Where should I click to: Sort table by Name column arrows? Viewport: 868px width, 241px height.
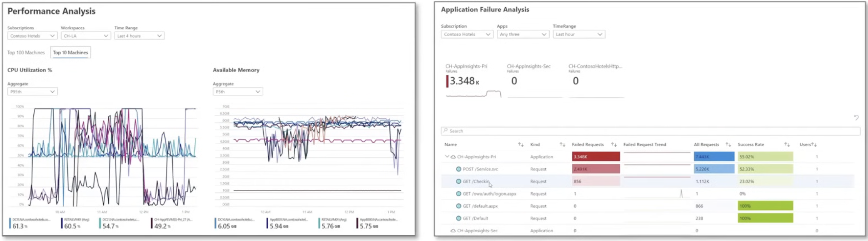coord(521,144)
